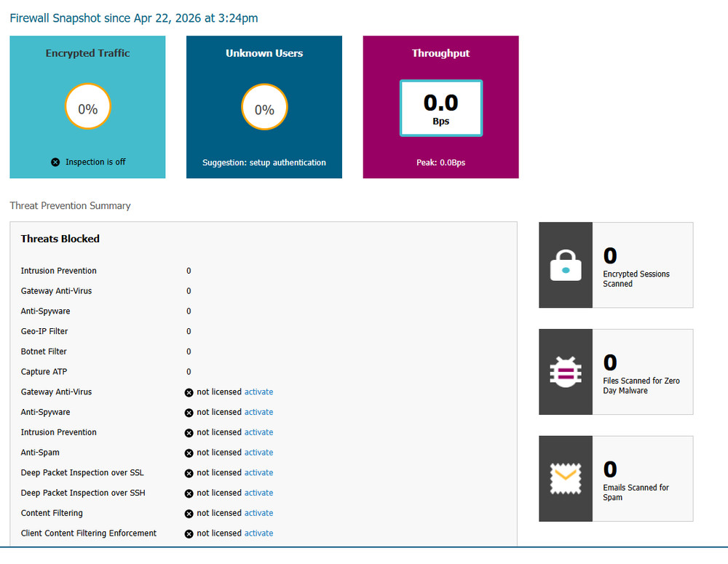Click the bug icon for Zero Day Malware
The height and width of the screenshot is (564, 728).
[566, 372]
